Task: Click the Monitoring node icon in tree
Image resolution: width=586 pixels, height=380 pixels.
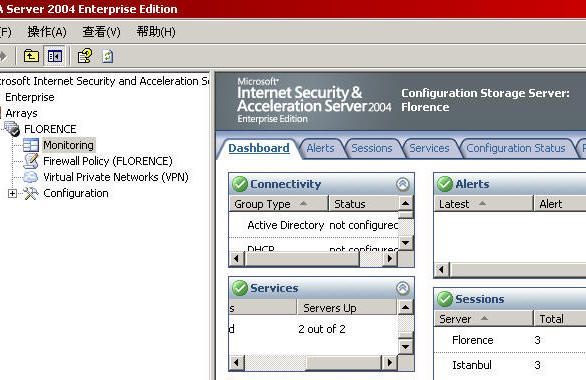Action: pyautogui.click(x=31, y=145)
